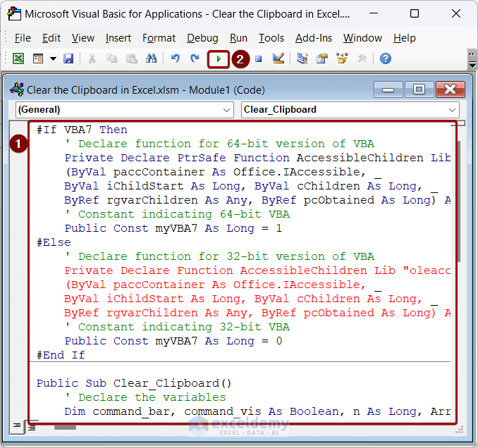This screenshot has height=448, width=478.
Task: Save the workbook with the floppy icon
Action: click(68, 58)
